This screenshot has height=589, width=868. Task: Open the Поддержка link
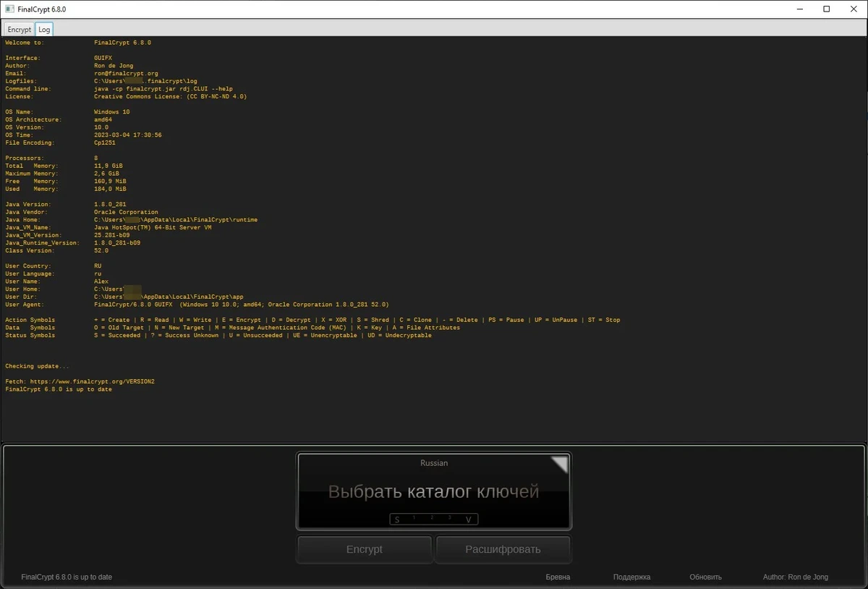pyautogui.click(x=631, y=577)
